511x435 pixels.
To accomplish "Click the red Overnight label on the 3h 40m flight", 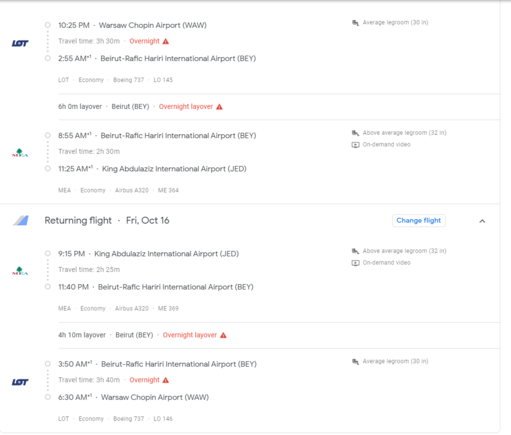I will pos(144,380).
